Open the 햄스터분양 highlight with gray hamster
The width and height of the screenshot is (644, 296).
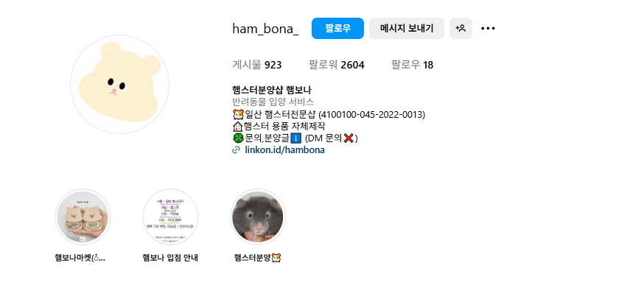(257, 216)
